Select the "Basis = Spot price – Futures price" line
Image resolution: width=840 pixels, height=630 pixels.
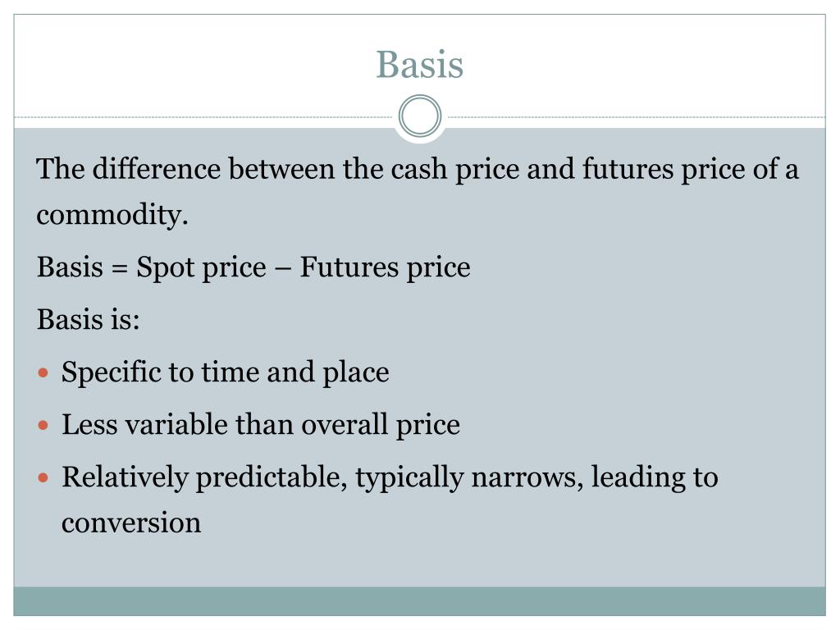[253, 267]
